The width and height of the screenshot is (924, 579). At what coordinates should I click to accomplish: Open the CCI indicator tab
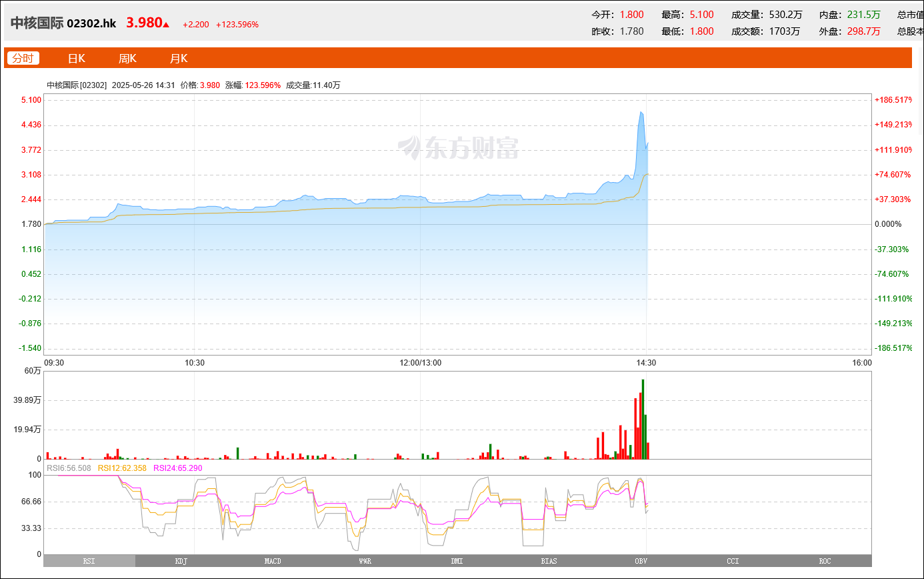click(x=733, y=561)
